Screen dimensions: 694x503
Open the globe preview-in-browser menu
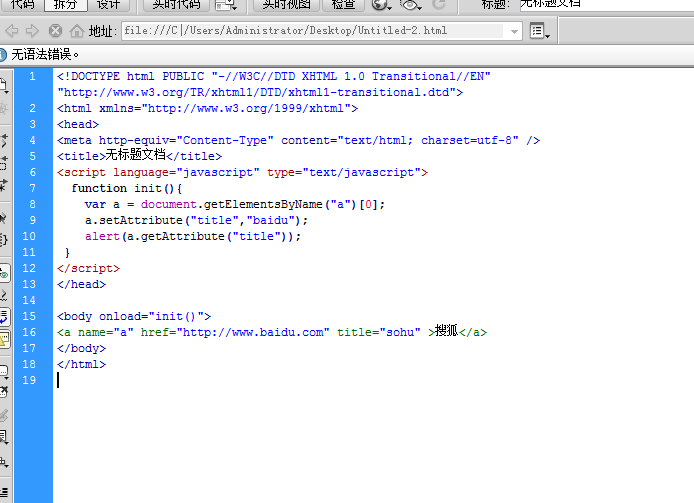381,4
